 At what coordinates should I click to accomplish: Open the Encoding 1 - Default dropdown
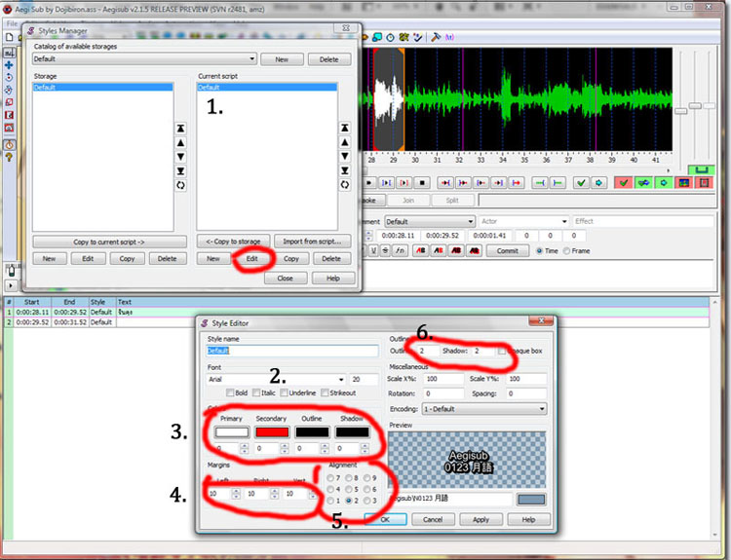483,409
